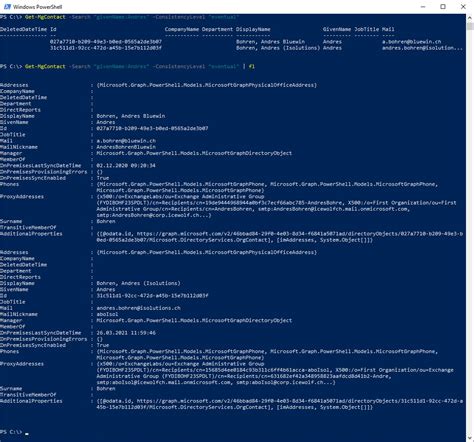Click the DisplayName column header in the table
This screenshot has height=442, width=474.
point(253,29)
